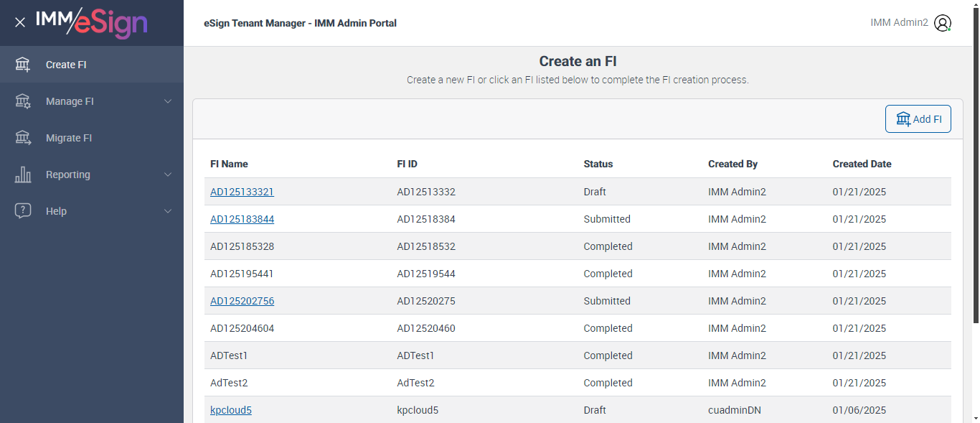Select the AD125204604 name cell

(242, 328)
